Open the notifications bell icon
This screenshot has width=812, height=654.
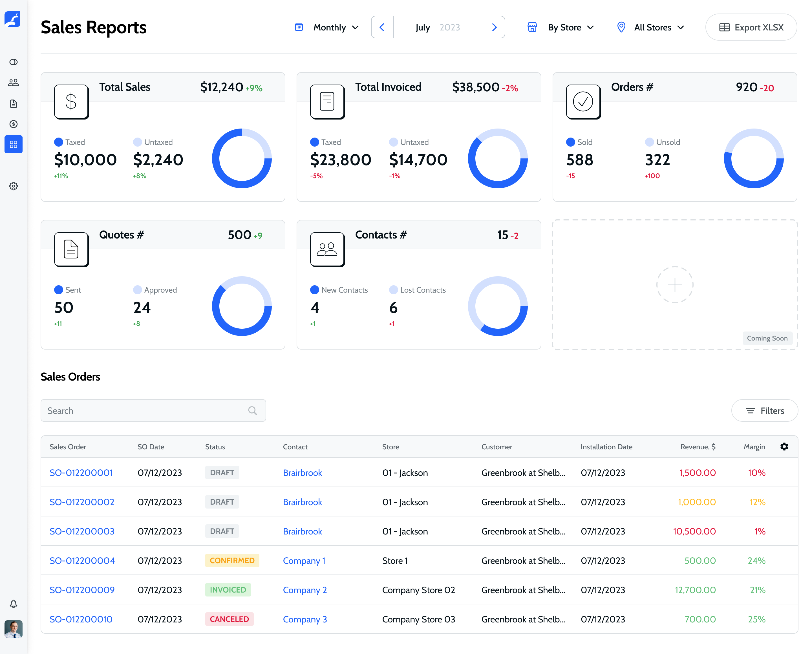click(x=14, y=604)
